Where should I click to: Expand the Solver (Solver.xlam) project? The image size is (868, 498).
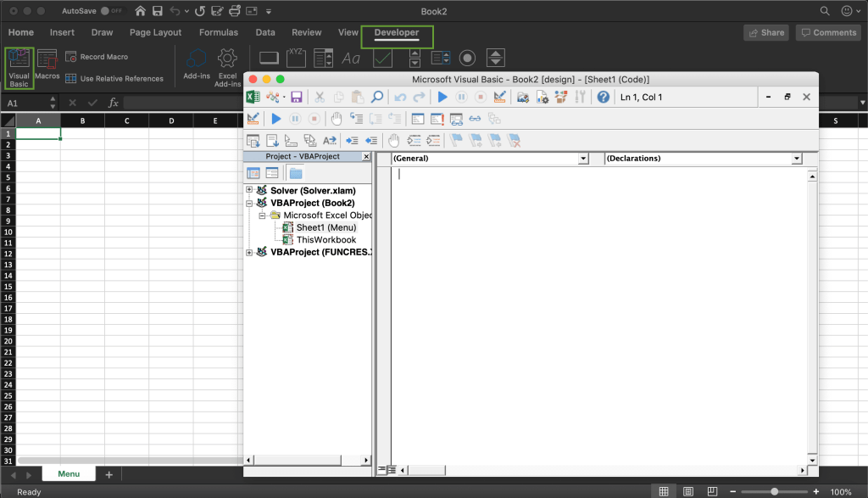(248, 190)
